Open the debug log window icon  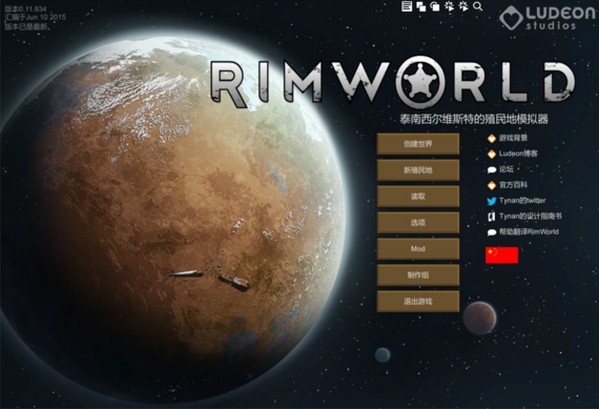pyautogui.click(x=406, y=6)
